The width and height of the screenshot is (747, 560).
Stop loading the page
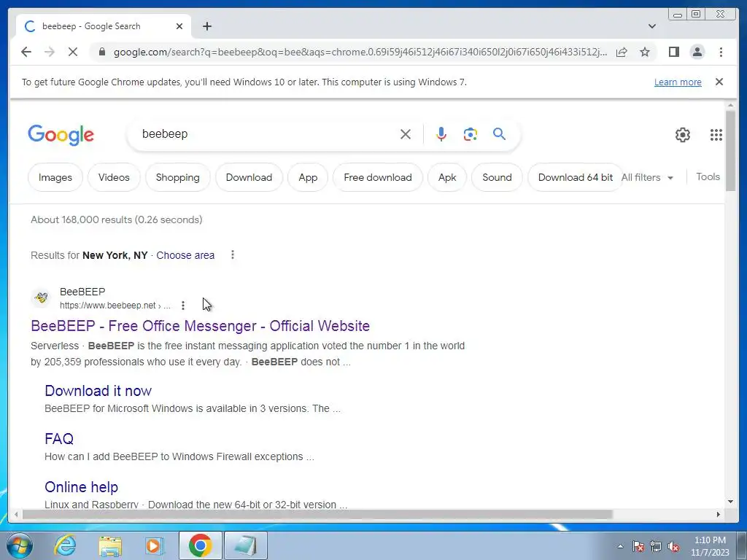(x=73, y=52)
